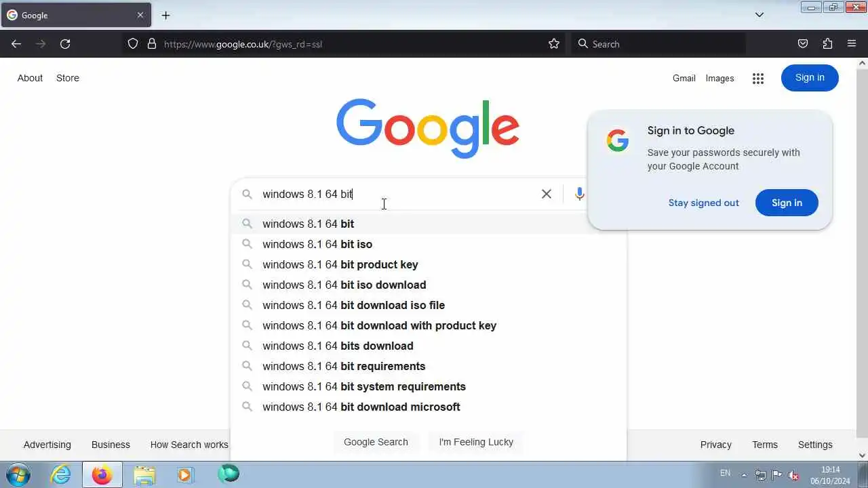Open Firefox from the taskbar
The height and width of the screenshot is (488, 868).
click(102, 474)
